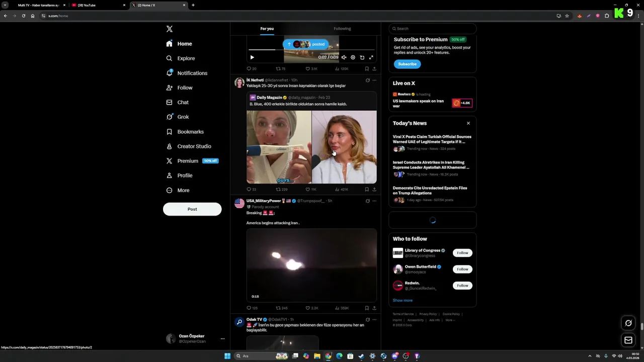Open the Messages floating button at bottom right
Screen dimensions: 644x362
(x=628, y=340)
